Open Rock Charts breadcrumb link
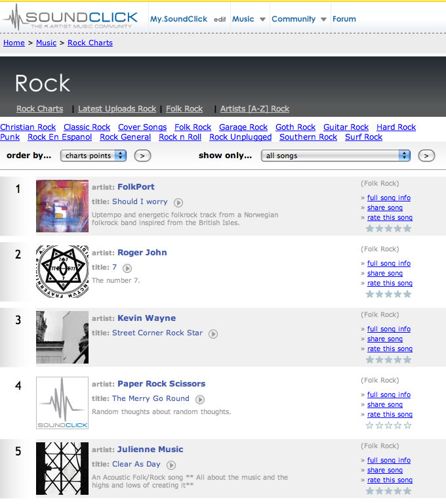 90,43
